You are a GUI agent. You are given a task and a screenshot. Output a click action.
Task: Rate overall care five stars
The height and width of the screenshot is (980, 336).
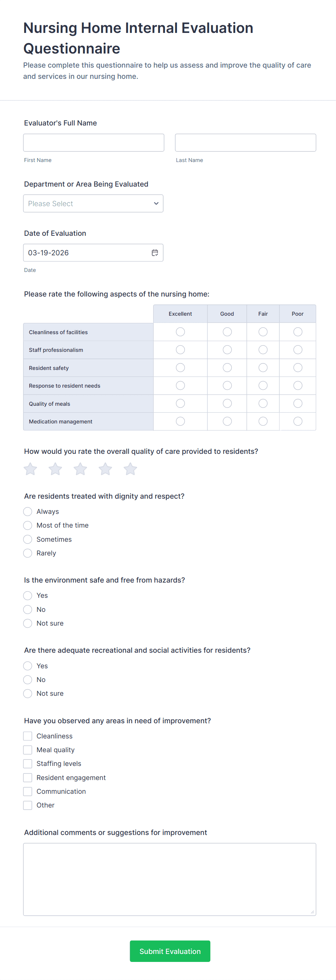point(130,469)
